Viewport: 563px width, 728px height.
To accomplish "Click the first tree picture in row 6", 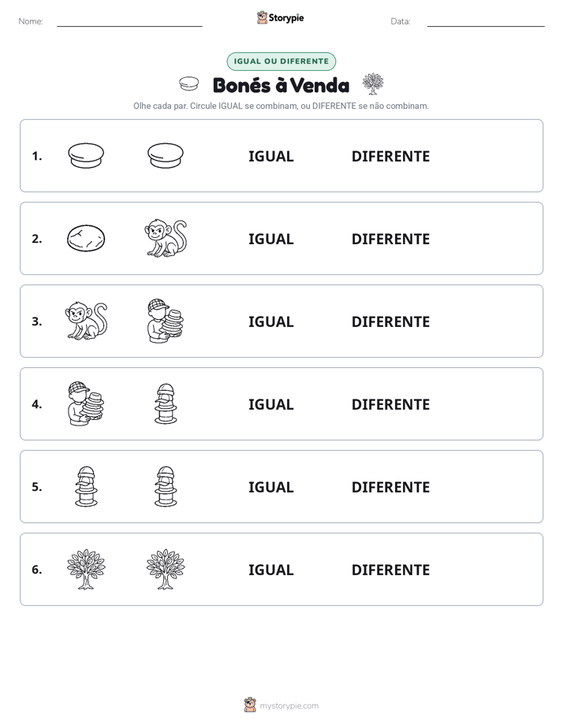I will point(86,569).
